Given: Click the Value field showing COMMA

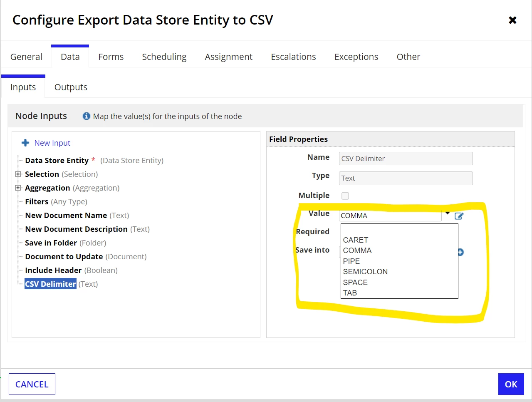Looking at the screenshot, I should [x=390, y=216].
